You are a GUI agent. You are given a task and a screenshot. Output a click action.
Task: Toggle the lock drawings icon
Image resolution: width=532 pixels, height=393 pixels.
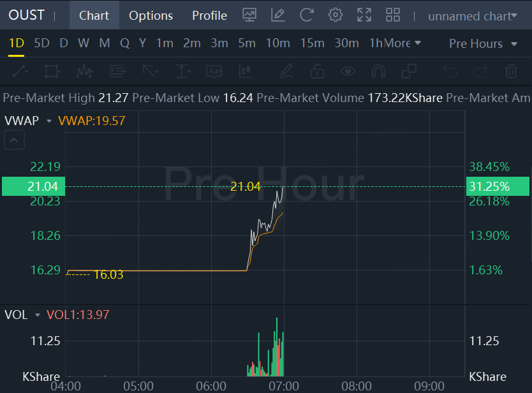(317, 71)
